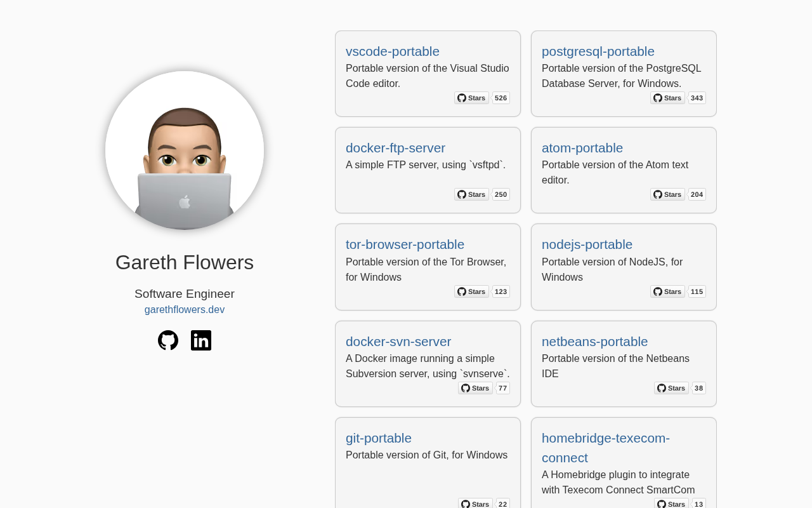Open the GitHub profile icon
Image resolution: width=812 pixels, height=508 pixels.
click(168, 340)
